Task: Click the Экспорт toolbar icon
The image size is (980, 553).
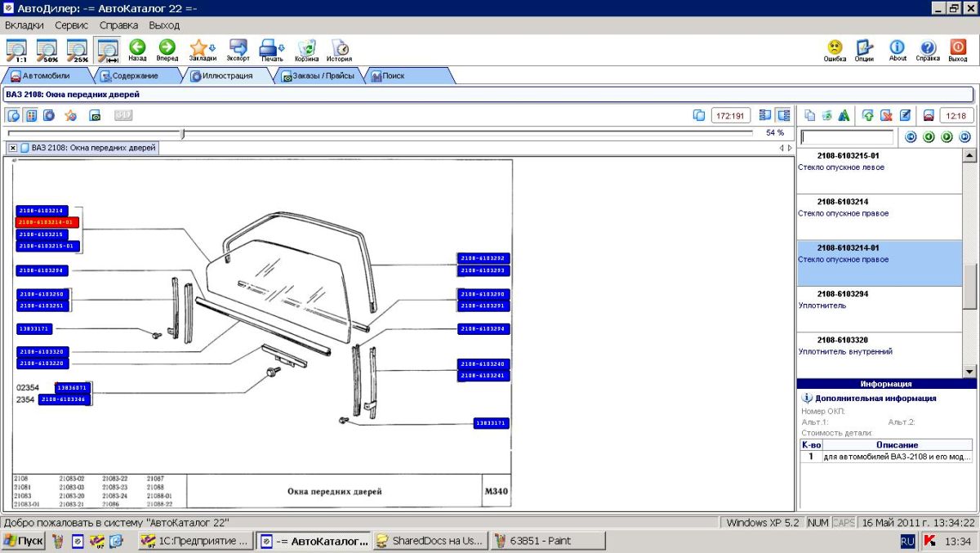Action: coord(238,51)
